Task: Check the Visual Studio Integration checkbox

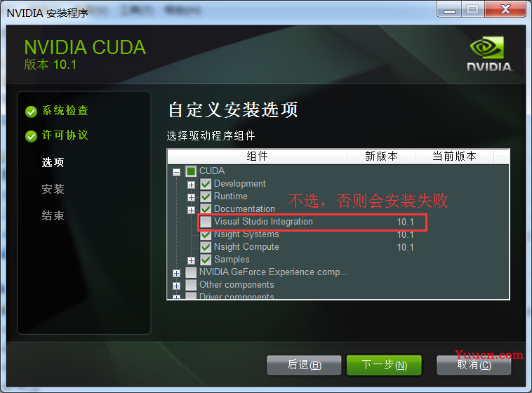Action: (206, 222)
